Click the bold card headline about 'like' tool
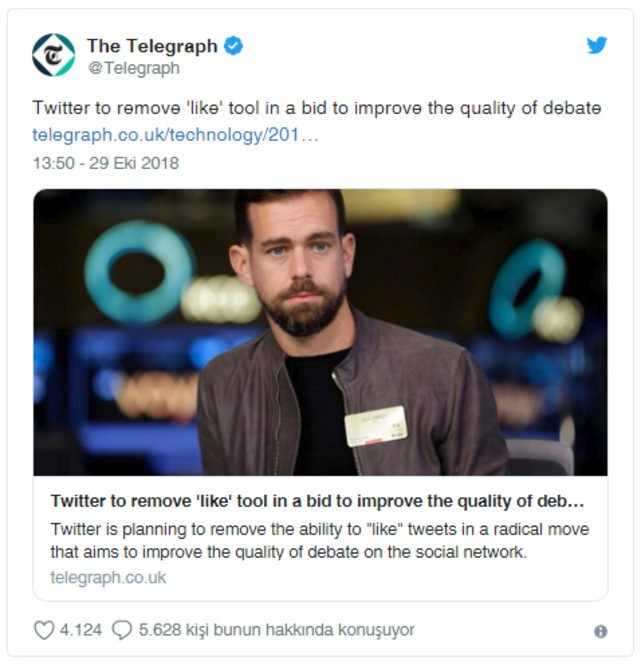 click(x=317, y=501)
